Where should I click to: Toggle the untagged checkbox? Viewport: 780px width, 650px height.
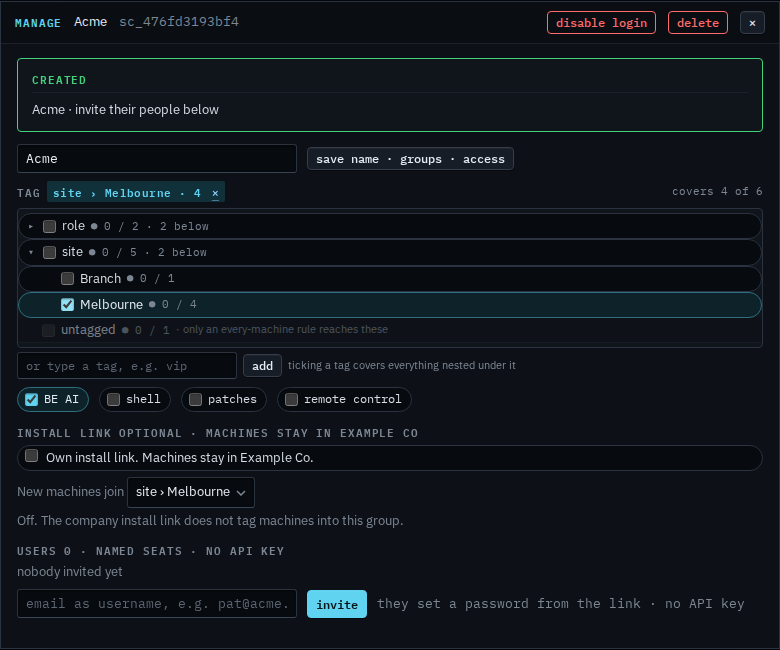tap(48, 330)
